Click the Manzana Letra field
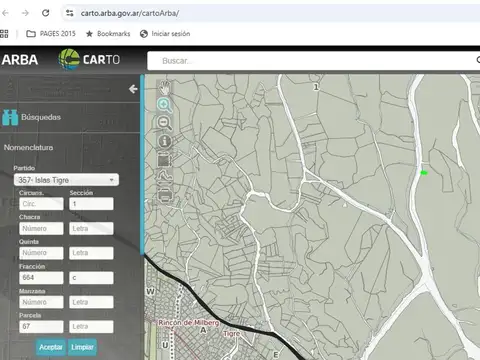 click(x=91, y=302)
